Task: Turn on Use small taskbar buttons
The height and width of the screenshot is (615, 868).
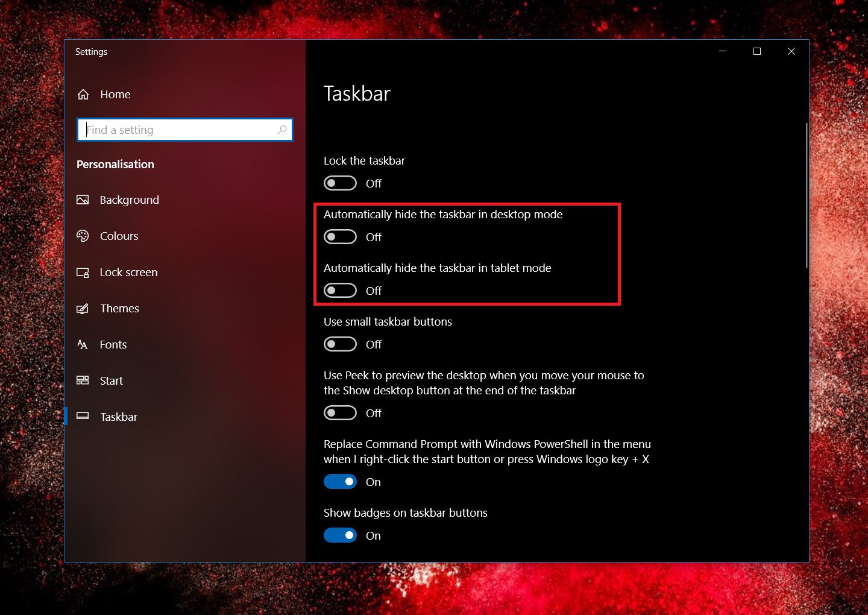Action: point(340,344)
